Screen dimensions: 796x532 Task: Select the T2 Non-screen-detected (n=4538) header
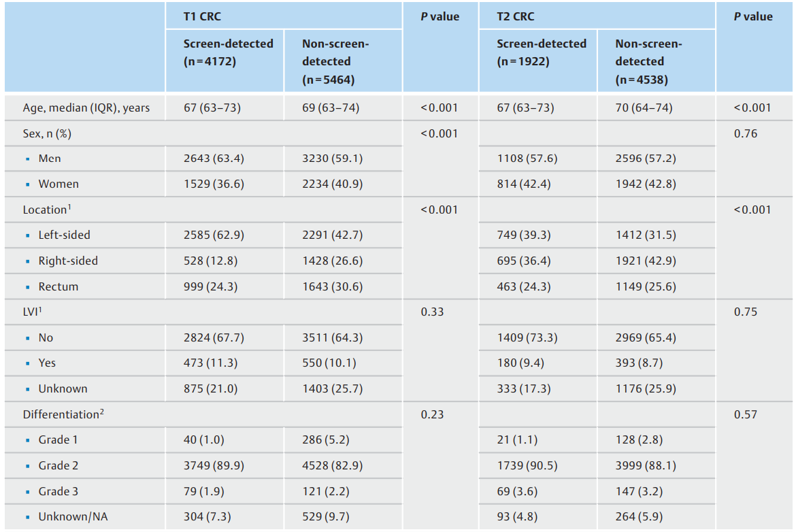pos(648,61)
